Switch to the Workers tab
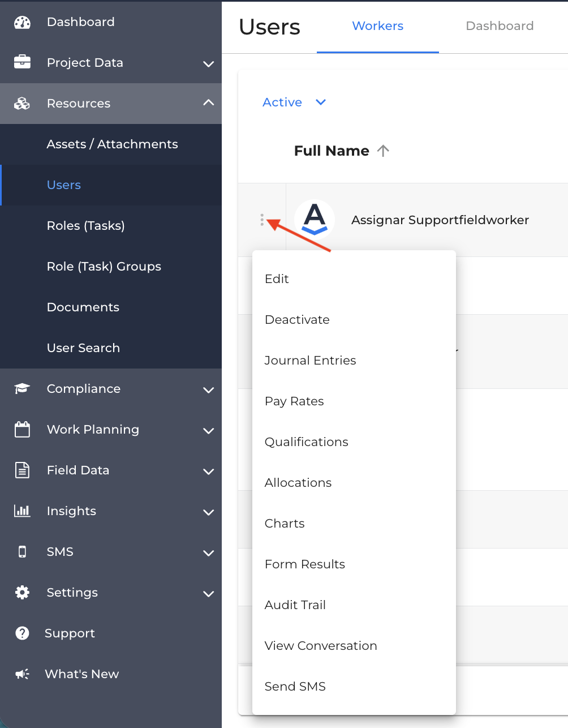Screen dimensions: 568x728 [378, 26]
